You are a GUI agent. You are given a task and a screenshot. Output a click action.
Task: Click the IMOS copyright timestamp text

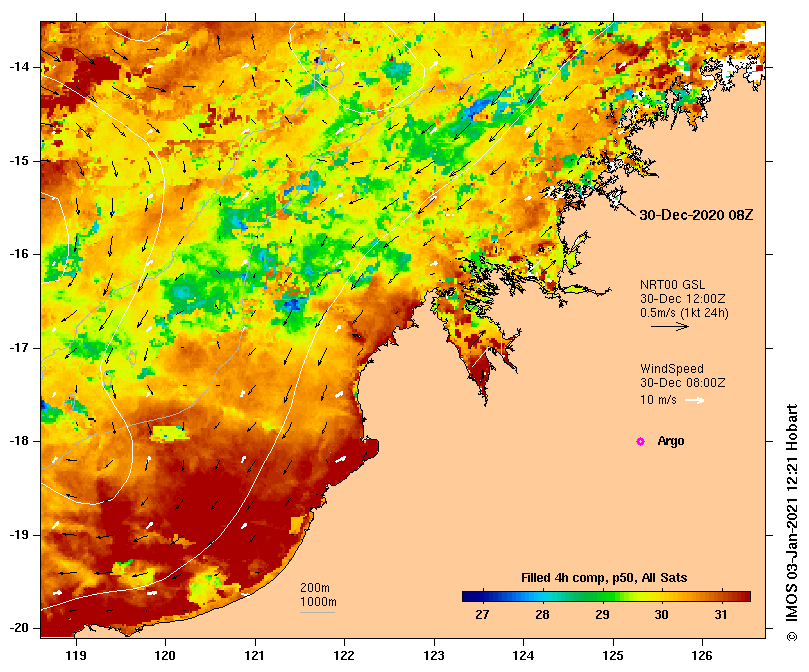click(x=792, y=522)
